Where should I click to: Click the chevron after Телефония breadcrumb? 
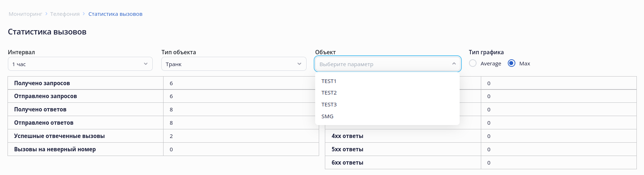[84, 14]
